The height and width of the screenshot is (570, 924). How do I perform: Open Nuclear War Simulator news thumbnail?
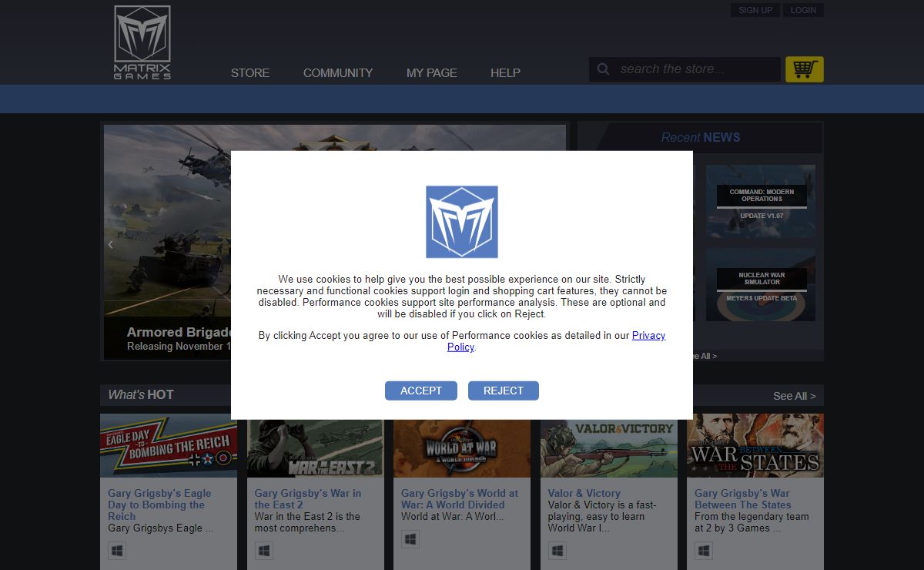[761, 284]
